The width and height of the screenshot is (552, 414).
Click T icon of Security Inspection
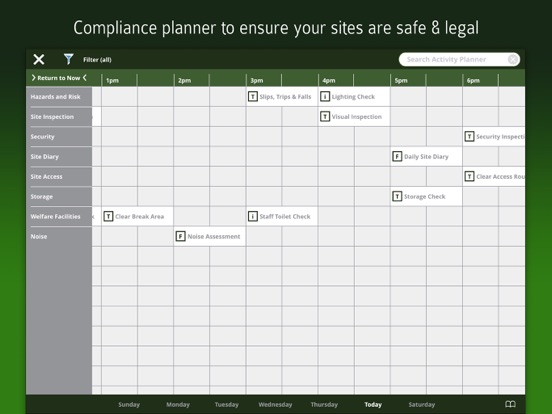coord(469,137)
